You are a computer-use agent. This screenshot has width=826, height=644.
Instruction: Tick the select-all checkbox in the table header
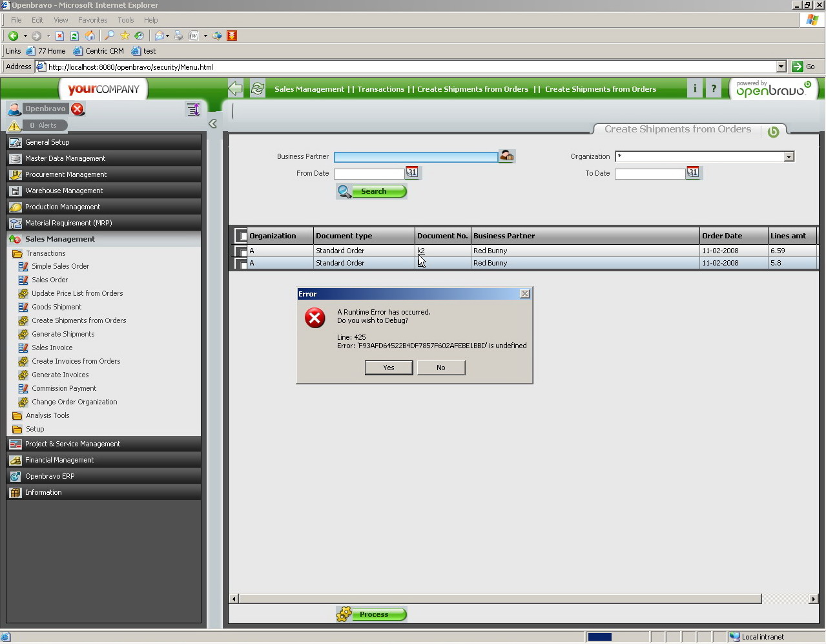coord(241,236)
